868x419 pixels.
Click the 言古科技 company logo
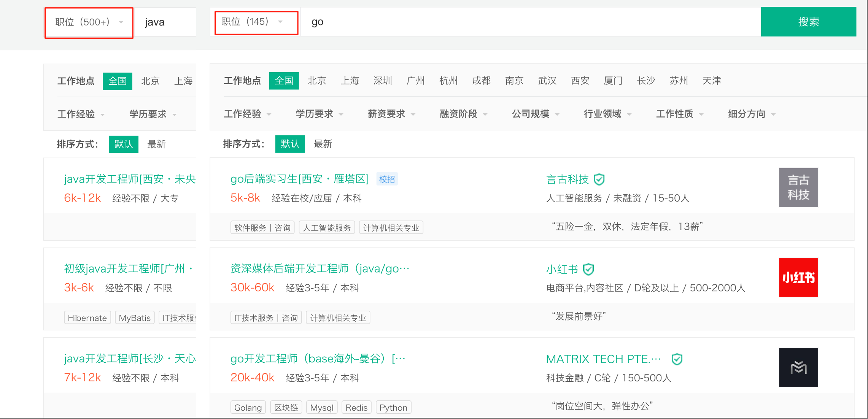point(798,187)
